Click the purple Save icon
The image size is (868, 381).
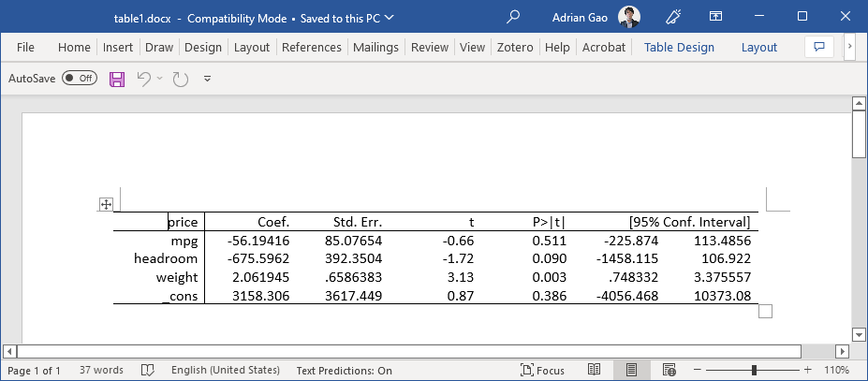118,80
